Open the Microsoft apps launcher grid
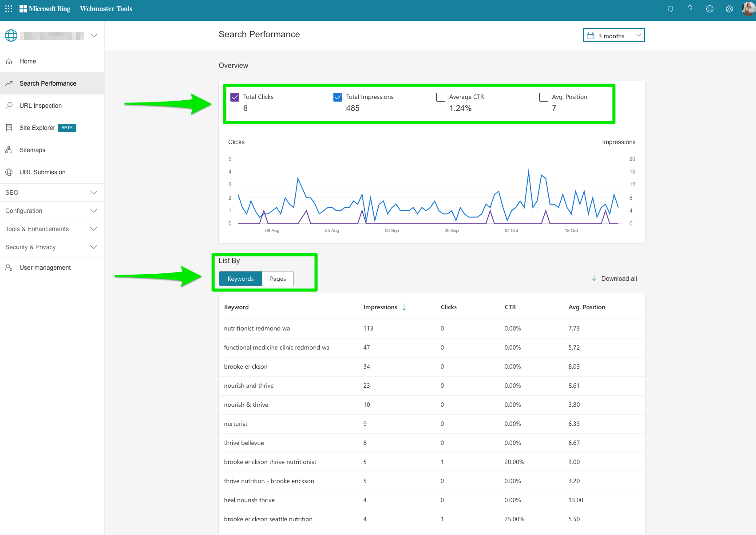This screenshot has width=756, height=535. [x=8, y=8]
